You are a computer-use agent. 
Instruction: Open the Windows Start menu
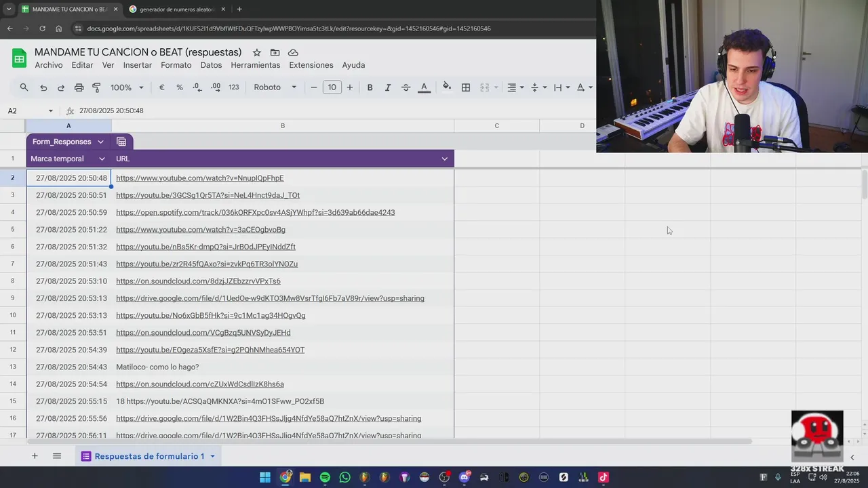coord(265,477)
